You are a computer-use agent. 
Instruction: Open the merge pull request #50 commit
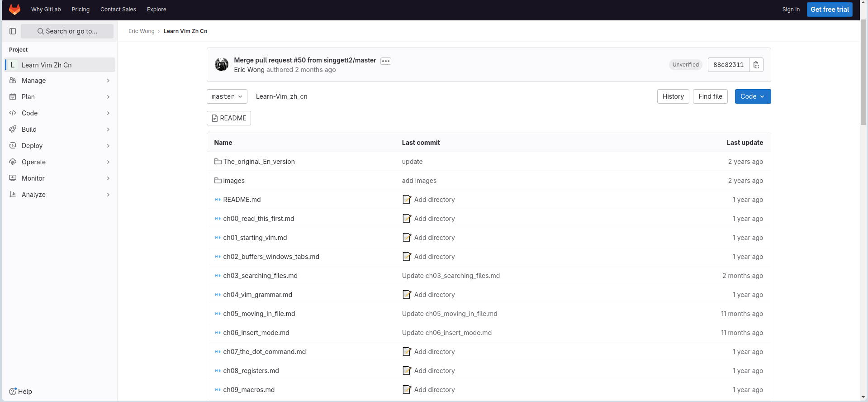point(305,60)
